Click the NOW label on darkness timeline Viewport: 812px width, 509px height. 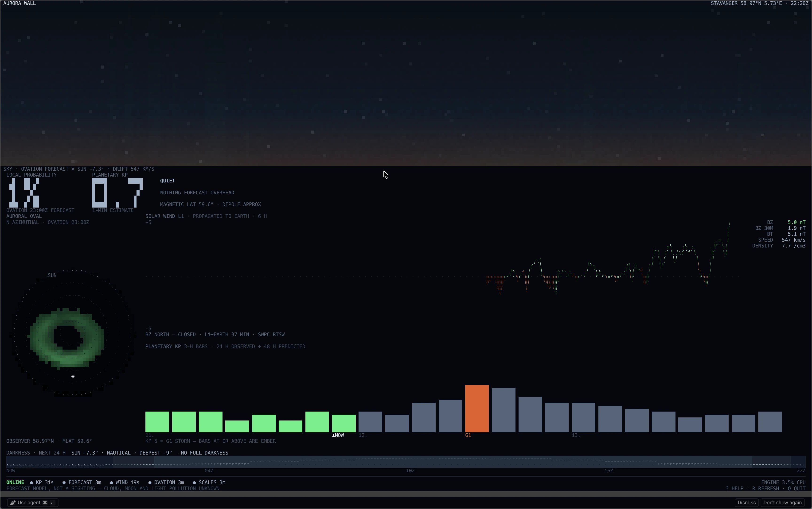tap(11, 471)
